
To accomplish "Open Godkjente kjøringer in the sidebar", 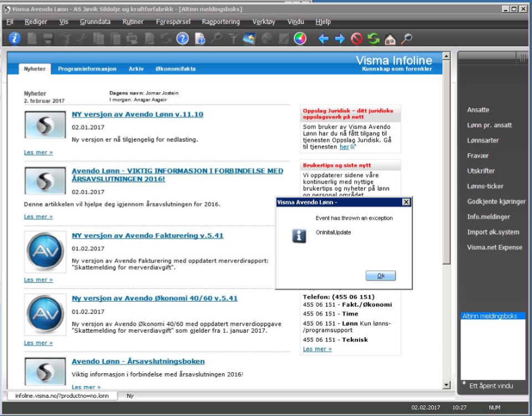I will 497,201.
